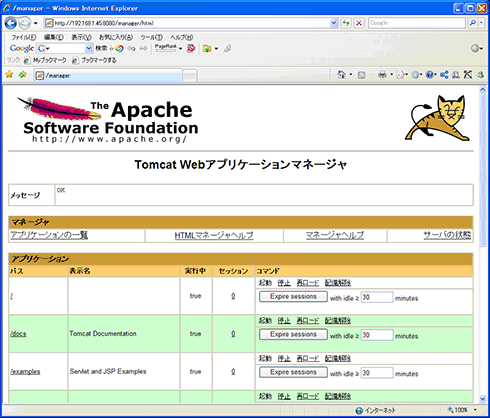This screenshot has height=418, width=490.
Task: Open the マネージャヘルプ link
Action: (335, 235)
